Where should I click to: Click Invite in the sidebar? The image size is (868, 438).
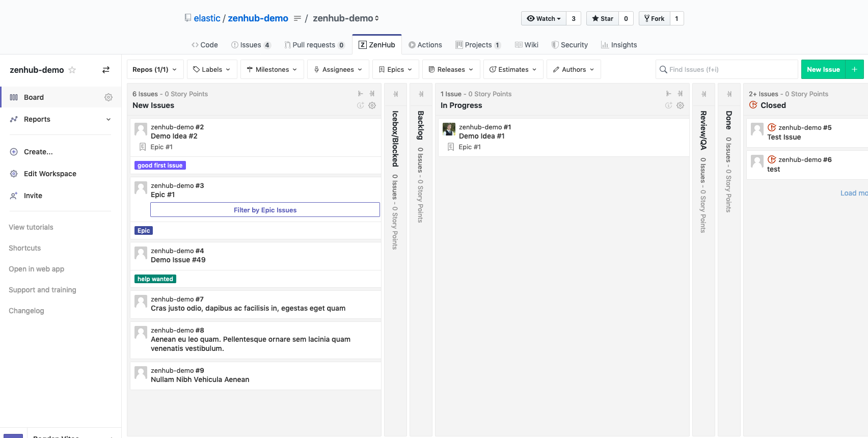(x=33, y=196)
